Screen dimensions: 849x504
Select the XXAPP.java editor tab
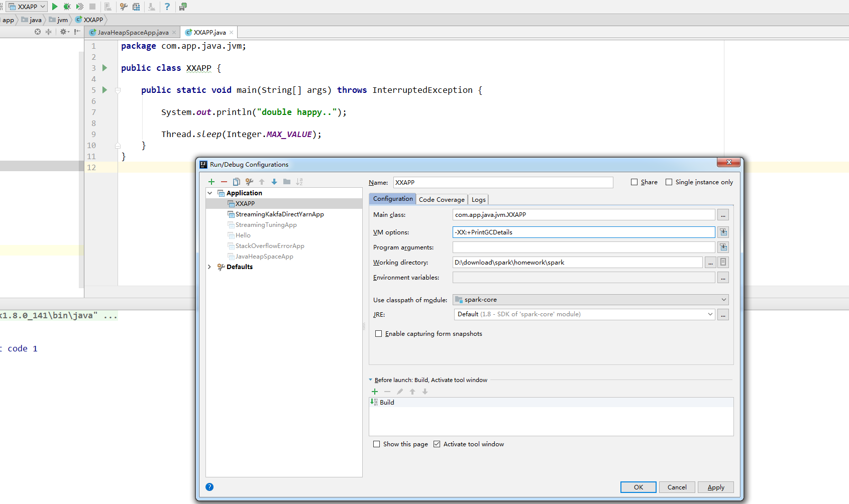(209, 33)
